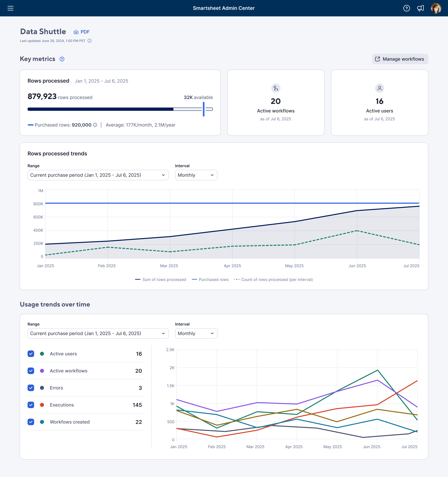Toggle Purchased rows legend item

(x=210, y=280)
